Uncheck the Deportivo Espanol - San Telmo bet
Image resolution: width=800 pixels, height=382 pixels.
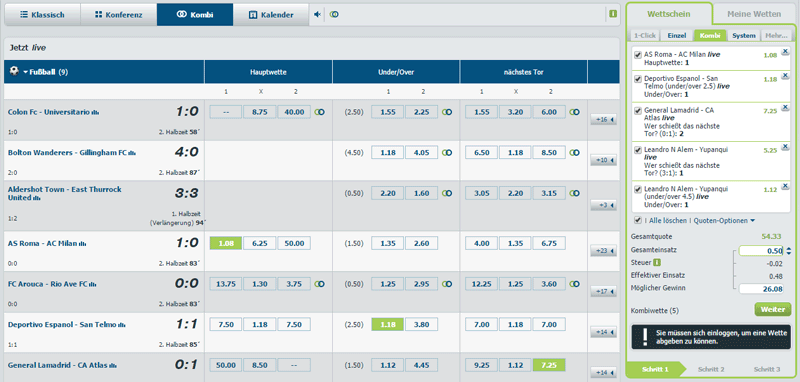637,79
